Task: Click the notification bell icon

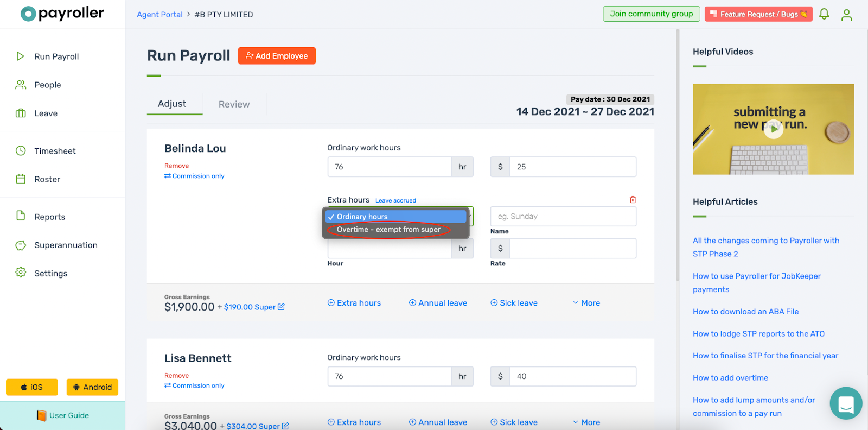Action: (824, 14)
